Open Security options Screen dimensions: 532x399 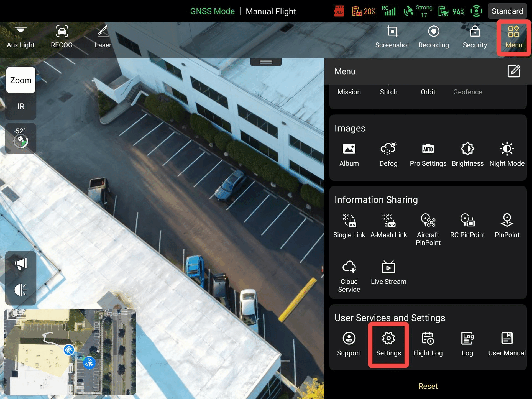click(x=475, y=37)
